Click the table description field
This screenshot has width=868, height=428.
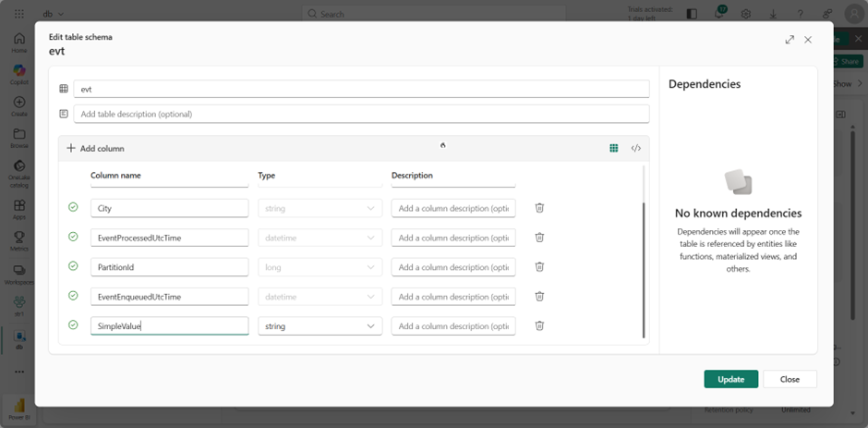361,114
